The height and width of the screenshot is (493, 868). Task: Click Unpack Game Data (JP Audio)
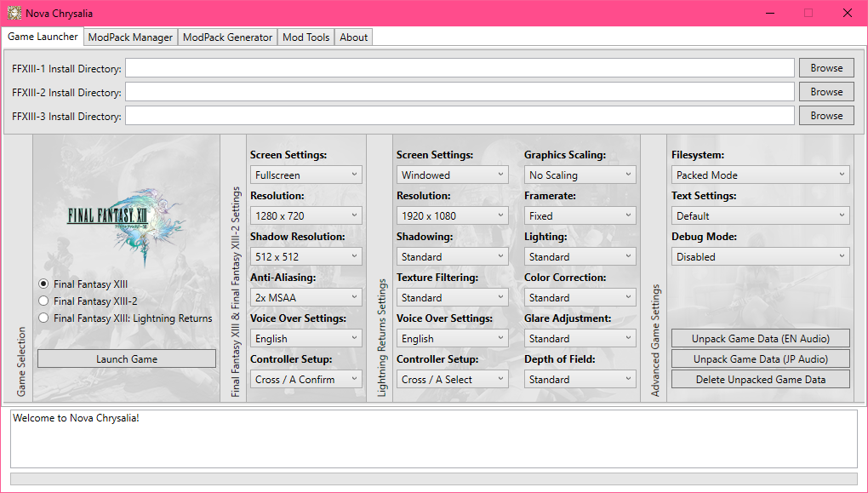pyautogui.click(x=761, y=358)
